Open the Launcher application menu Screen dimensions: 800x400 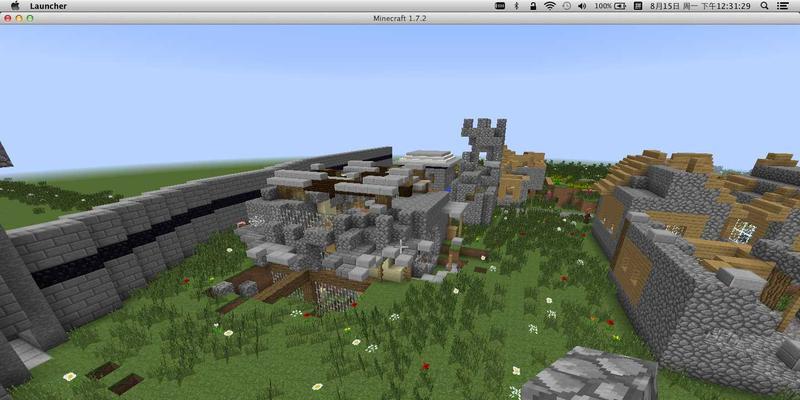coord(48,6)
